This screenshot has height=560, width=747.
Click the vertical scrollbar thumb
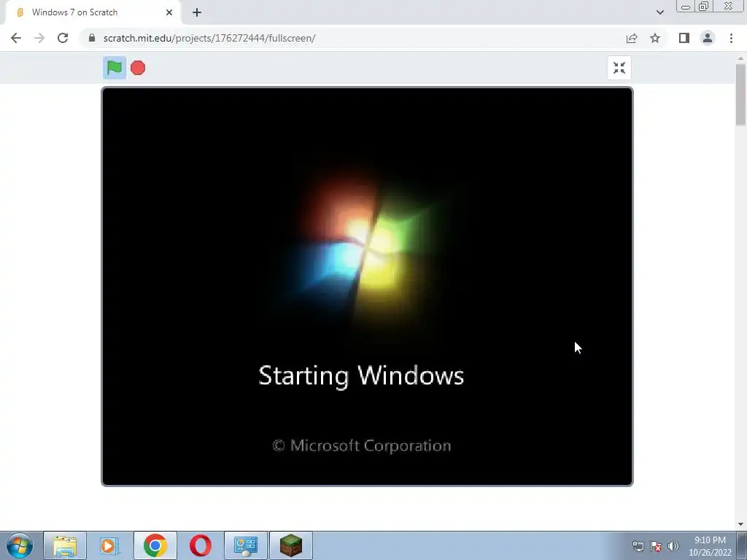740,94
